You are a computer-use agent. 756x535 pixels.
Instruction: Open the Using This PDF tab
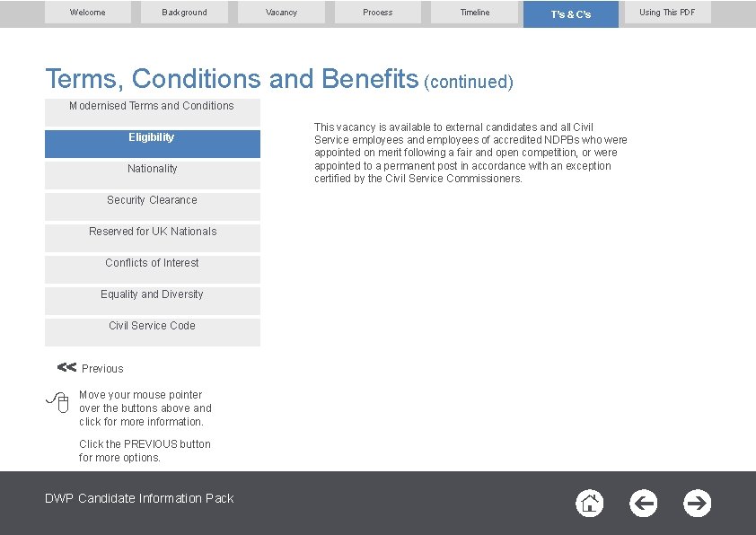coord(666,13)
